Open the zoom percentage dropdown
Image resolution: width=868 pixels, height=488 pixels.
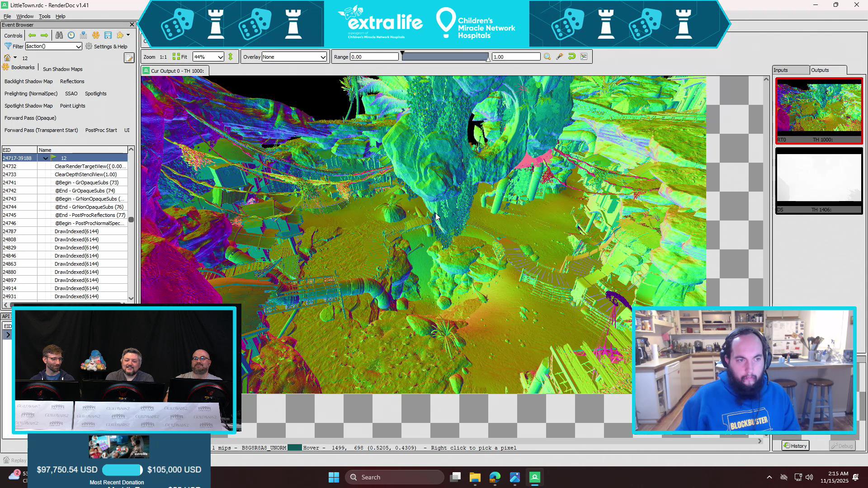coord(208,57)
